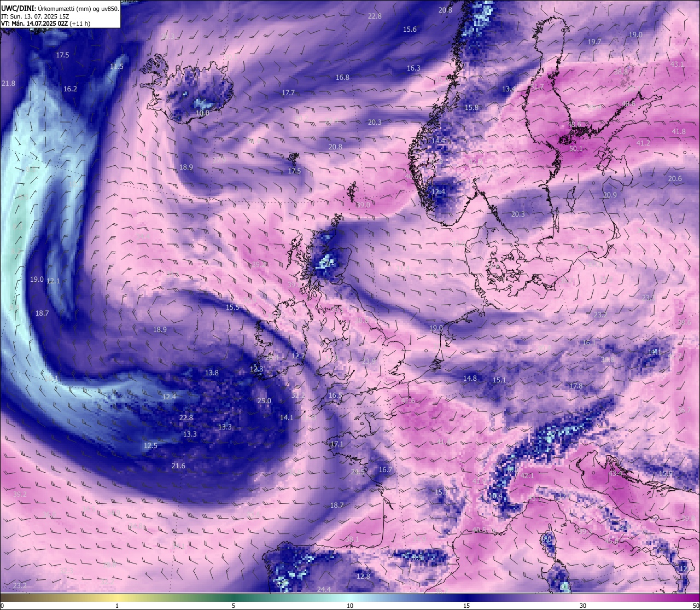Viewport: 700px width, 610px height.
Task: Click the '50.1' value near Stockholm
Action: 576,148
